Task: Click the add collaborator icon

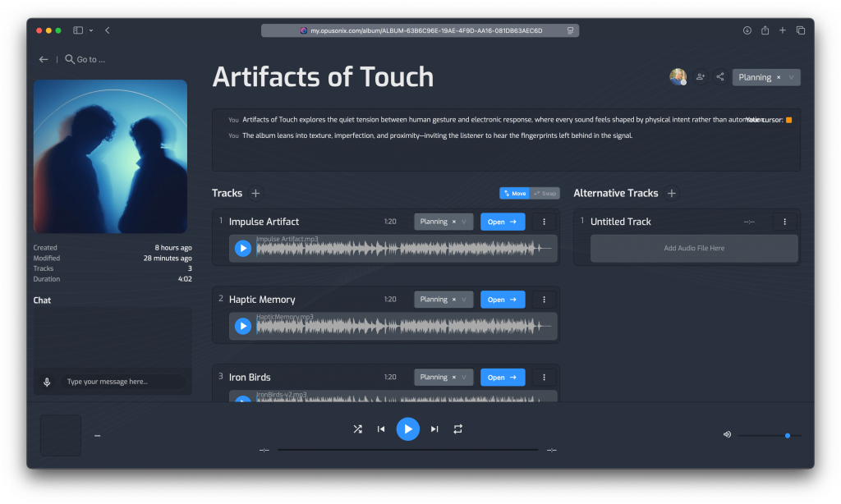Action: (x=700, y=77)
